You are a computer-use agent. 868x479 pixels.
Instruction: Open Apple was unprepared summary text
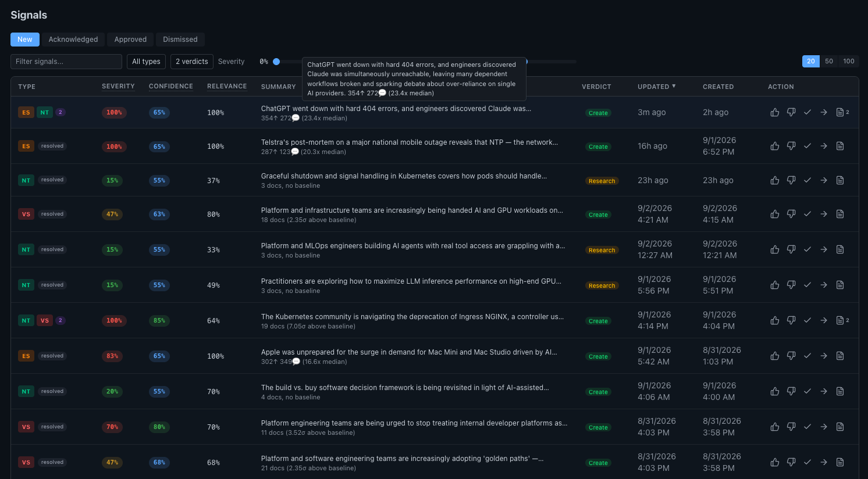(x=409, y=352)
